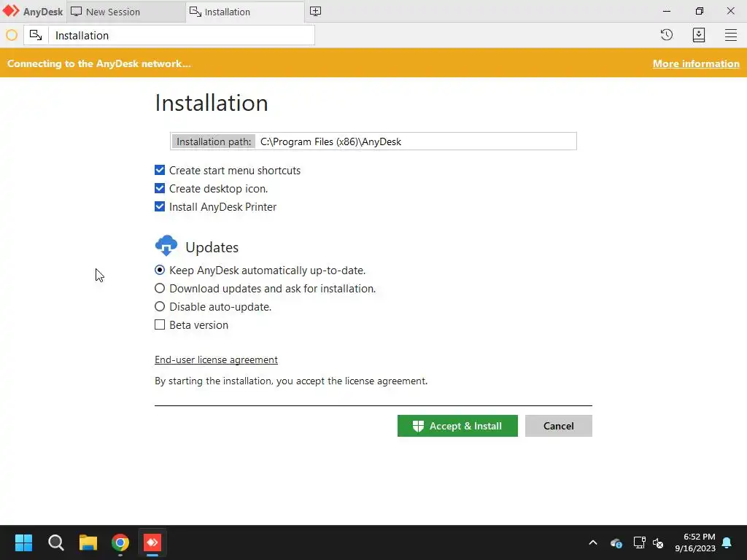The height and width of the screenshot is (560, 747).
Task: Click the orange connection status circle
Action: (x=12, y=35)
